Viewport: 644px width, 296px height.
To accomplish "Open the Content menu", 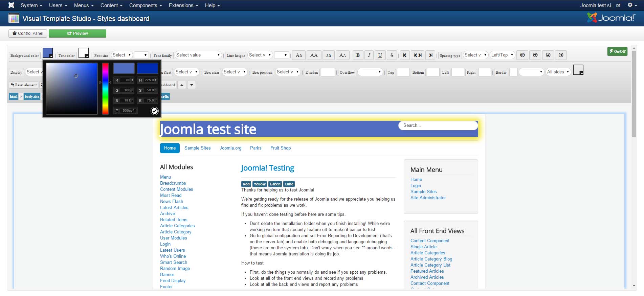I will [111, 5].
